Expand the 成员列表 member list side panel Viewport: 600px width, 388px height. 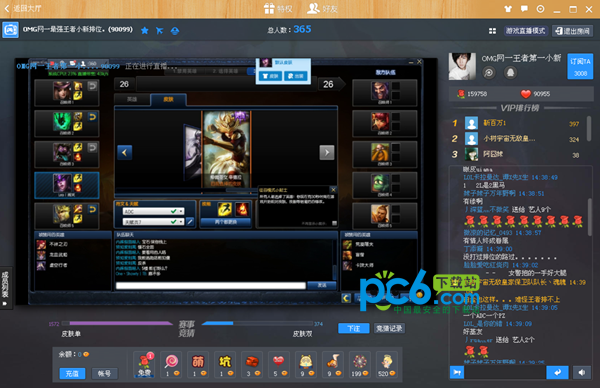[x=5, y=288]
